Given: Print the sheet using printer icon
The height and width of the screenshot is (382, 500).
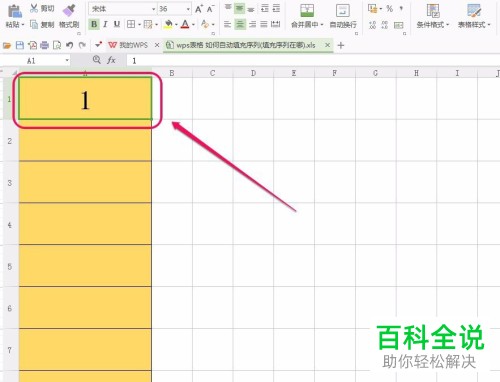Looking at the screenshot, I should pyautogui.click(x=45, y=45).
